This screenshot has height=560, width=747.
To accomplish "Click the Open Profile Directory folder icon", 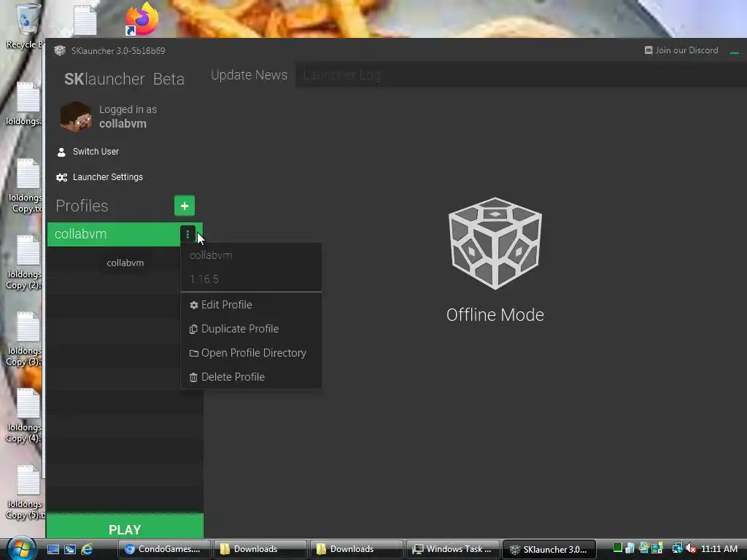I will click(x=194, y=354).
